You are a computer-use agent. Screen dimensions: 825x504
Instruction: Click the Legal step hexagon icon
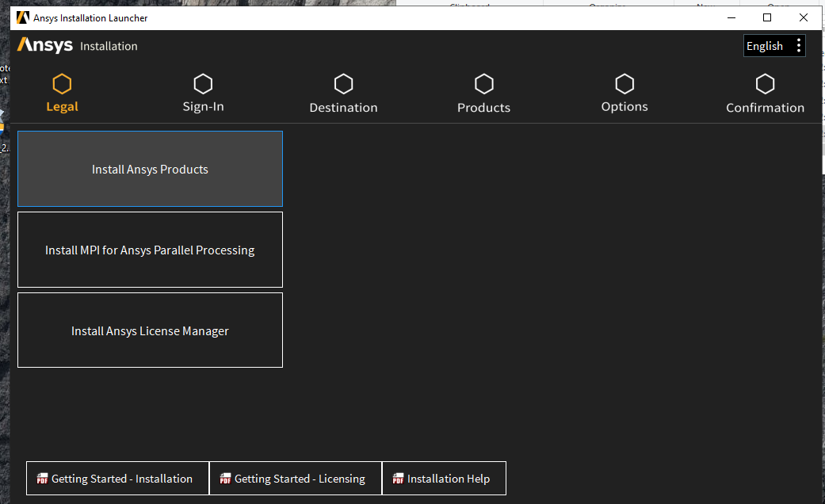pos(62,83)
